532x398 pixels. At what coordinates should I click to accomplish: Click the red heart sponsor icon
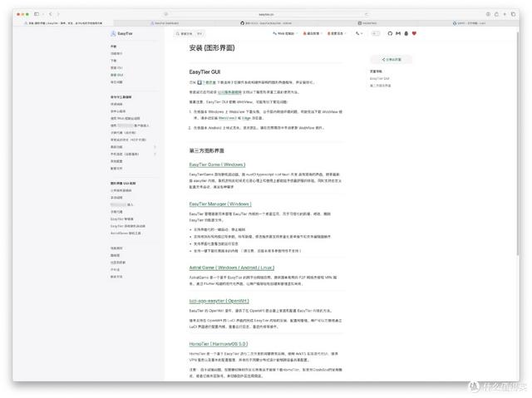coord(414,33)
